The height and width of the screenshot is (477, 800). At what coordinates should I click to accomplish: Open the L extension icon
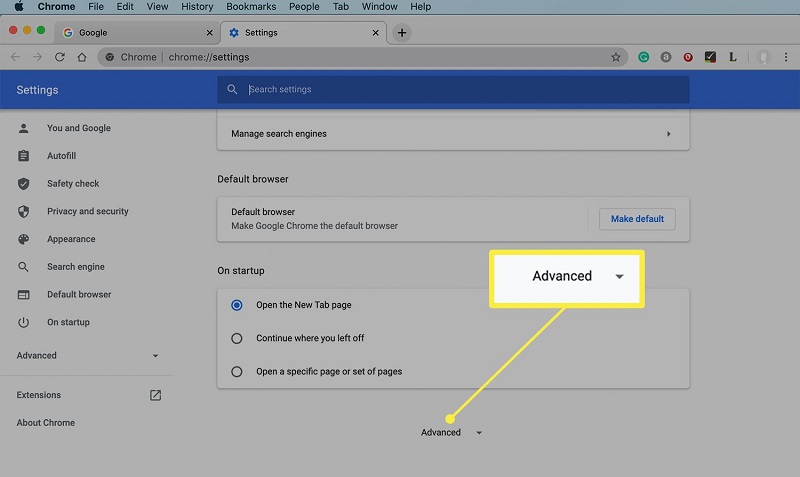pos(733,57)
